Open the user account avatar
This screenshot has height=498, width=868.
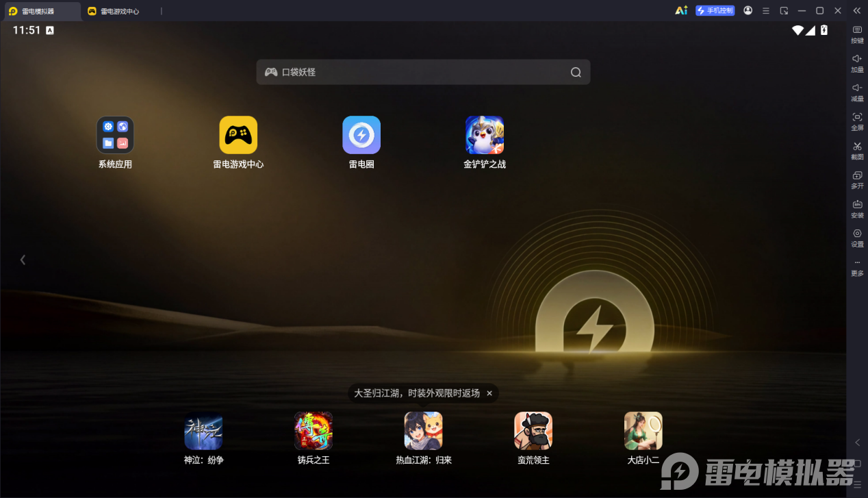[748, 10]
